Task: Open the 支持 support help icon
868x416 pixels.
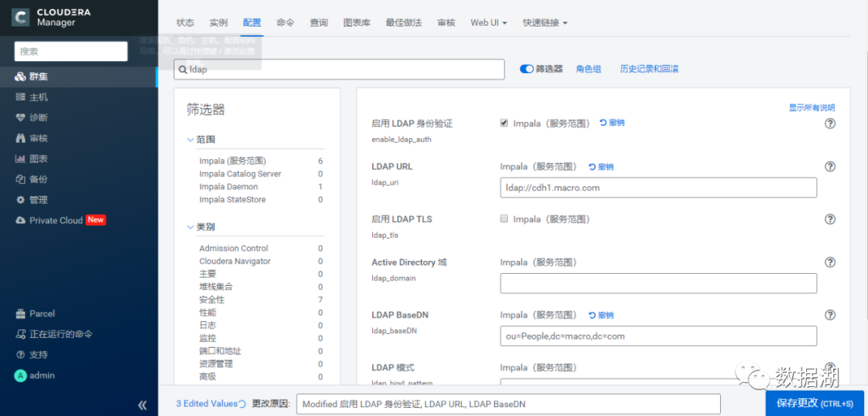Action: click(20, 355)
